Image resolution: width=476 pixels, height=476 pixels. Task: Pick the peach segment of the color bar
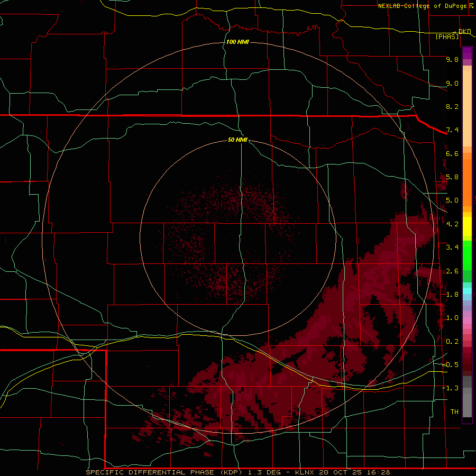point(467,108)
